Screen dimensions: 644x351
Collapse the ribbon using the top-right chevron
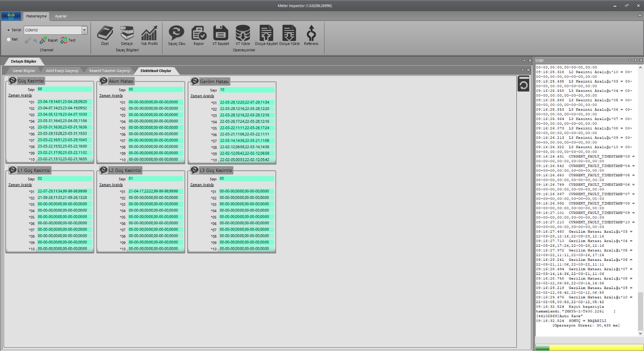(640, 16)
